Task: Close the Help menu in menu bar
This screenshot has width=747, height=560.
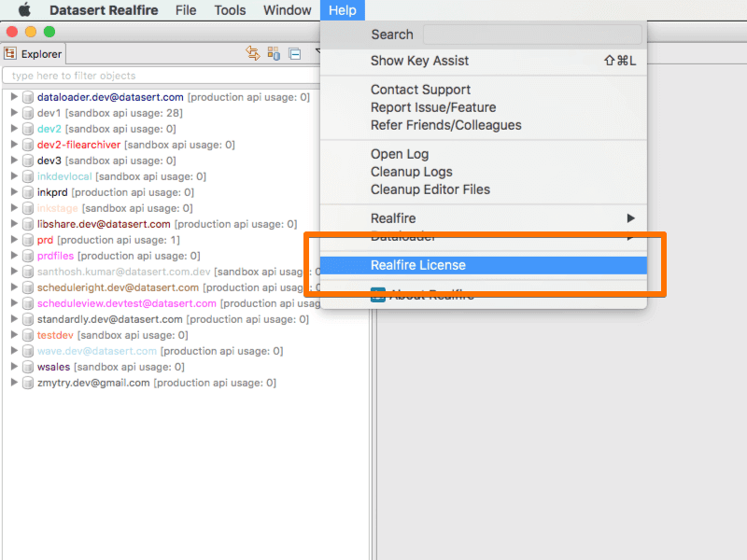Action: (x=342, y=10)
